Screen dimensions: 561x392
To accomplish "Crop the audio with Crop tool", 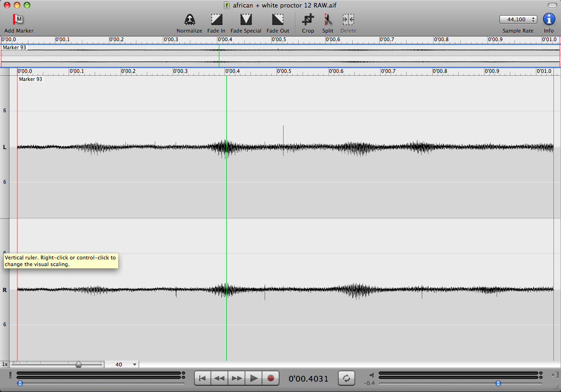I will [308, 19].
